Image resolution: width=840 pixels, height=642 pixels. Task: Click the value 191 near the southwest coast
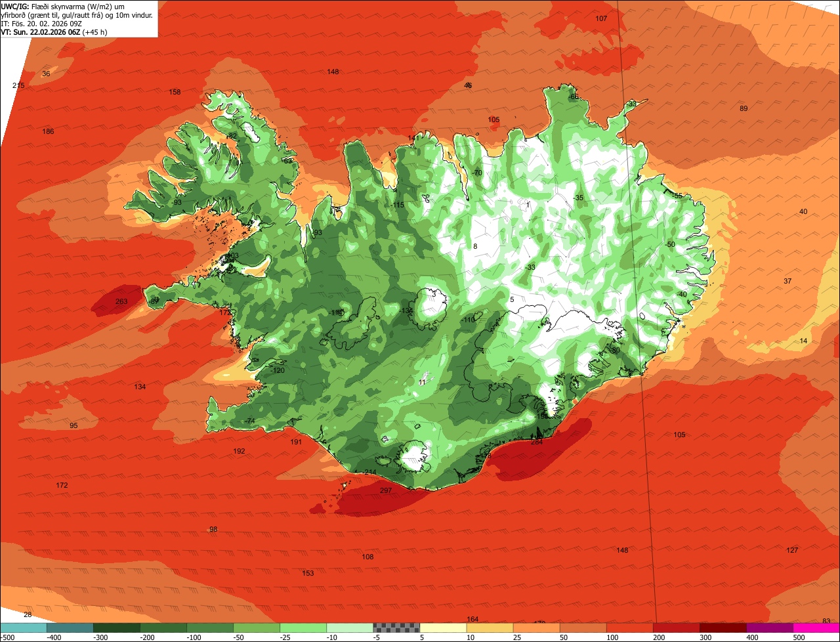[x=296, y=442]
